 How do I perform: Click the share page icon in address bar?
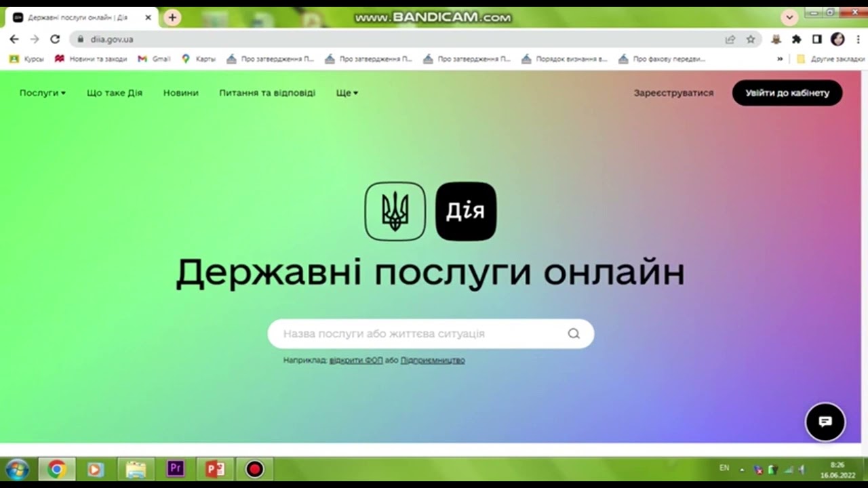point(730,39)
